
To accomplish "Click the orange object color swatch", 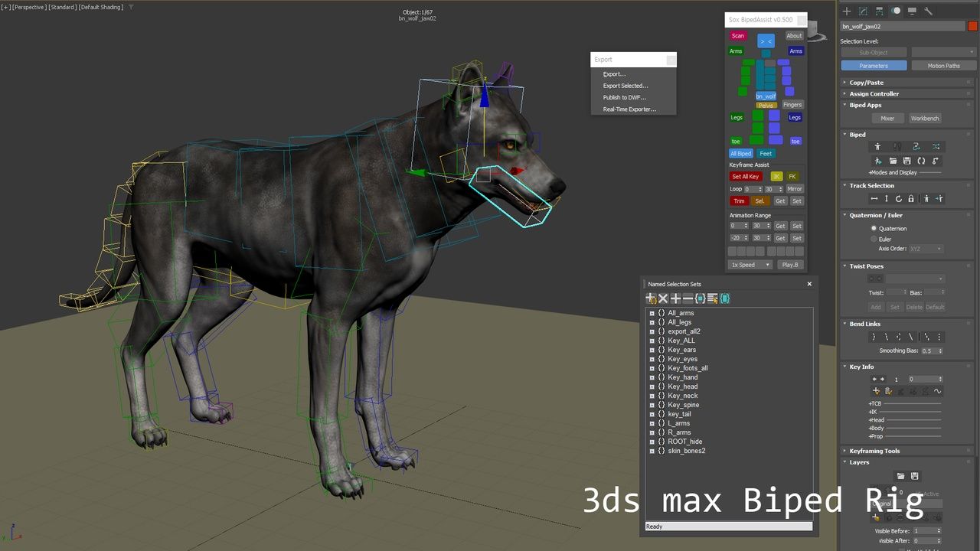I will (972, 26).
